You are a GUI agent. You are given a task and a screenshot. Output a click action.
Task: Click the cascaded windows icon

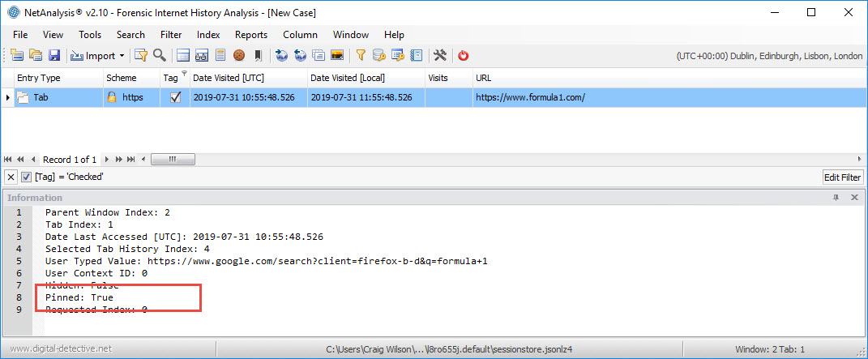319,55
